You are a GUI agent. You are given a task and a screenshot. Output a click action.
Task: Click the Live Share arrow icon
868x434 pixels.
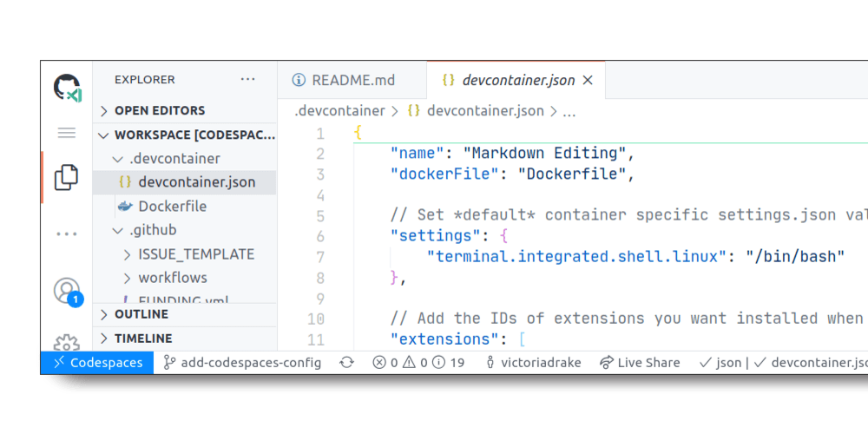tap(607, 363)
